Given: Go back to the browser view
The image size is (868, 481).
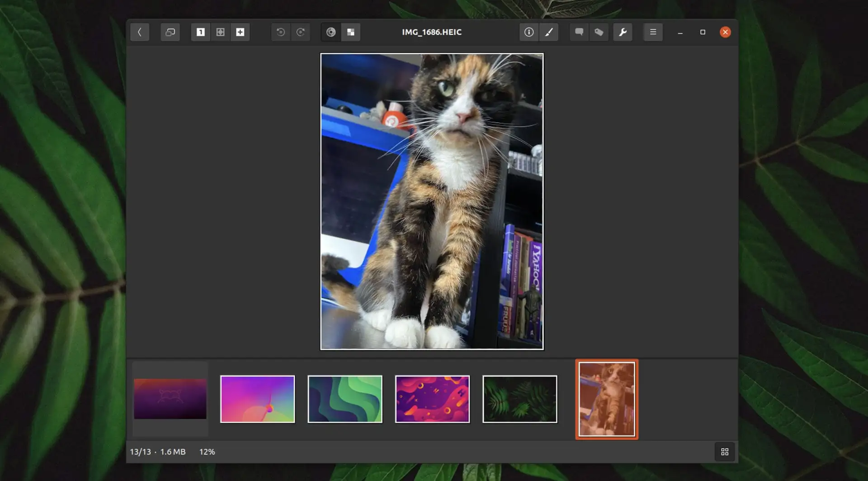Looking at the screenshot, I should [140, 32].
